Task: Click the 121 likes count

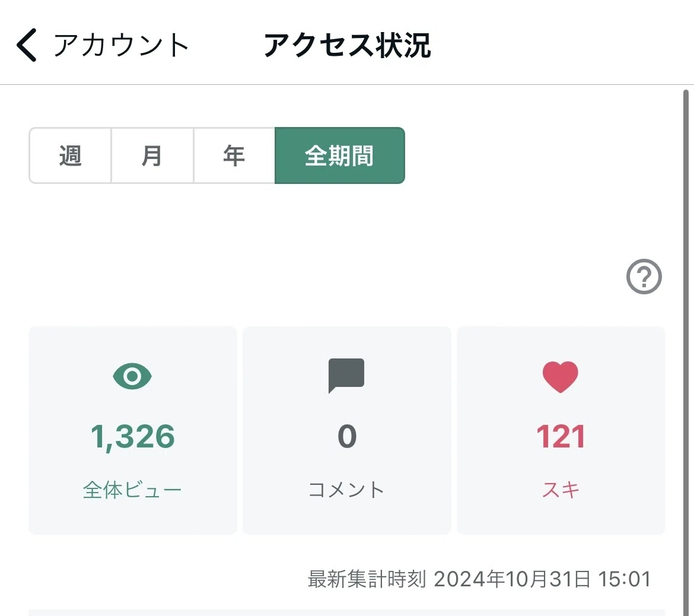Action: click(x=561, y=437)
